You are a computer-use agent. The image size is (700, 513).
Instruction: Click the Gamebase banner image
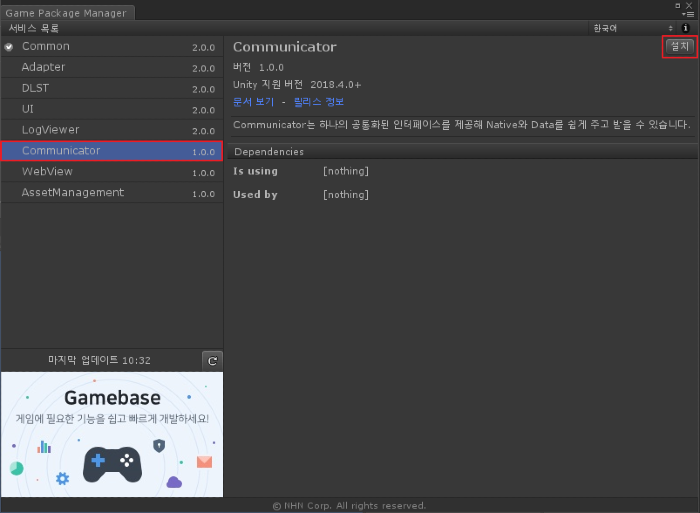[112, 434]
